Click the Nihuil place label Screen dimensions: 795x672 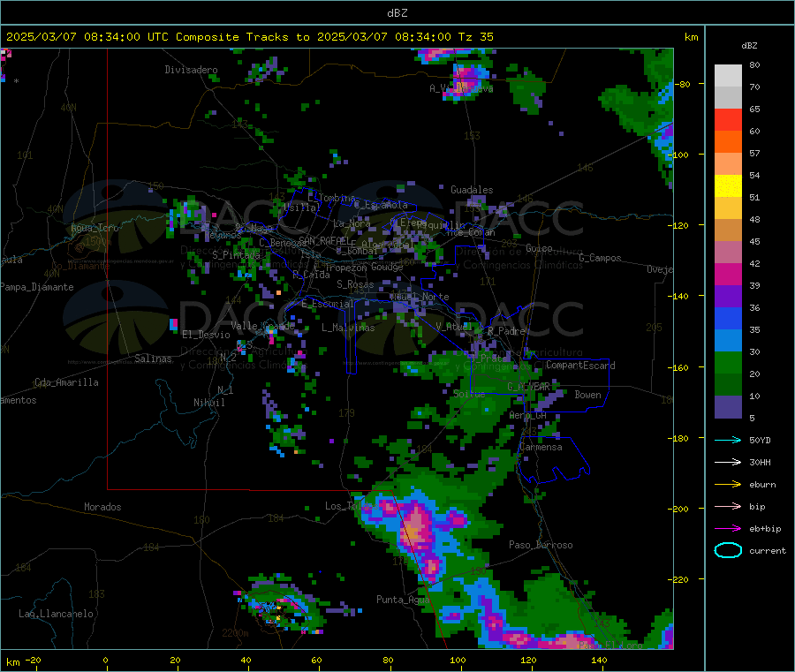(x=208, y=403)
